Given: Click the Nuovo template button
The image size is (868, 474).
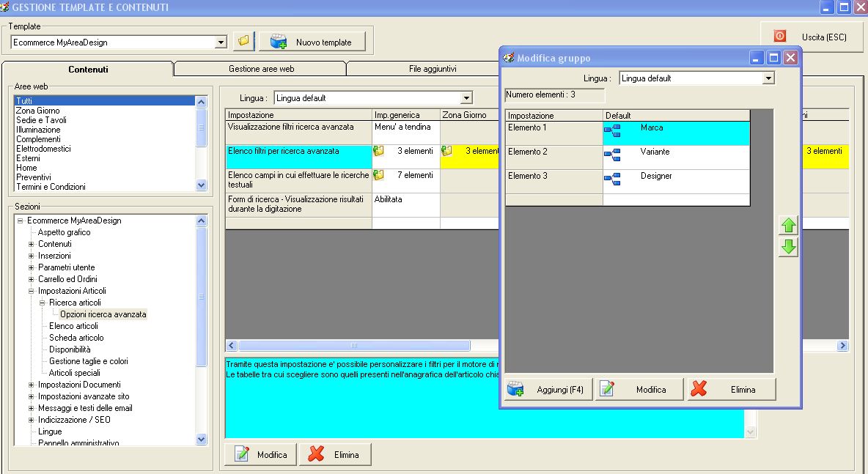Looking at the screenshot, I should pyautogui.click(x=312, y=42).
